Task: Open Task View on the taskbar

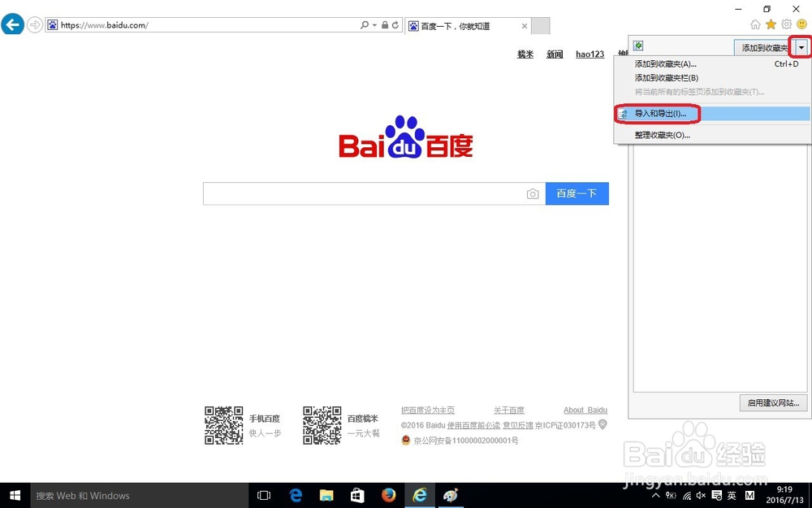Action: pos(264,496)
